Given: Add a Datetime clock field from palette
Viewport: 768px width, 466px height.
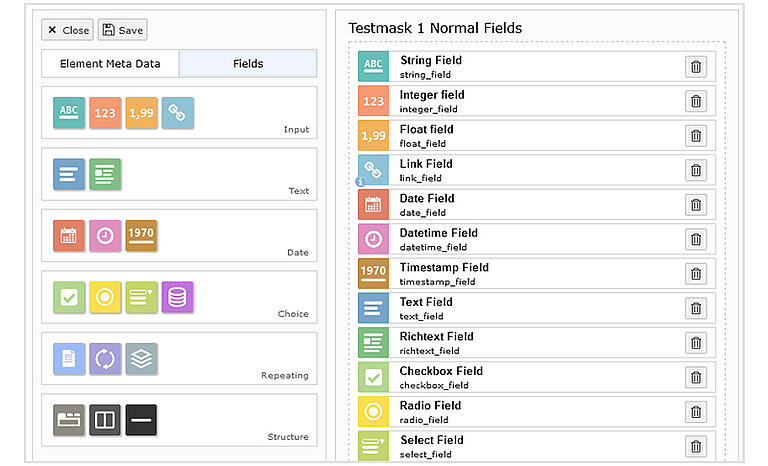Looking at the screenshot, I should pos(105,236).
